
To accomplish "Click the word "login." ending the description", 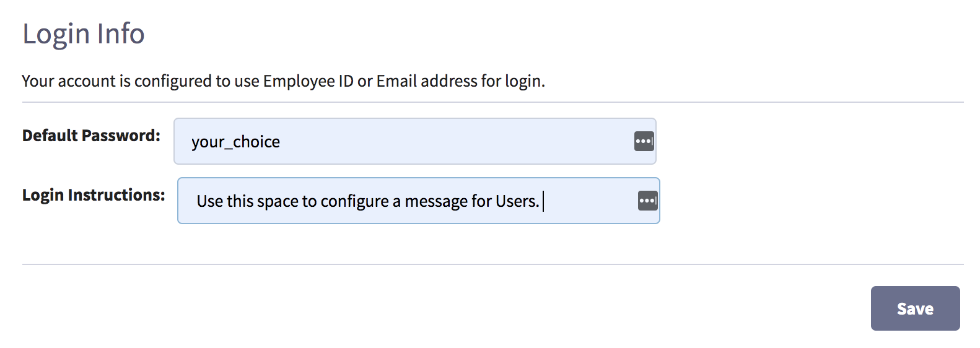I will [x=525, y=82].
